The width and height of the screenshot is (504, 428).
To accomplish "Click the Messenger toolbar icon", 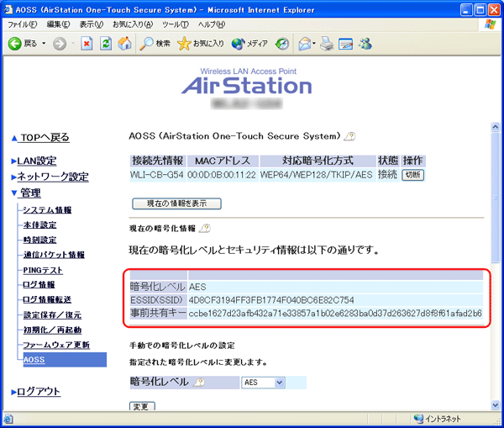I will click(365, 44).
